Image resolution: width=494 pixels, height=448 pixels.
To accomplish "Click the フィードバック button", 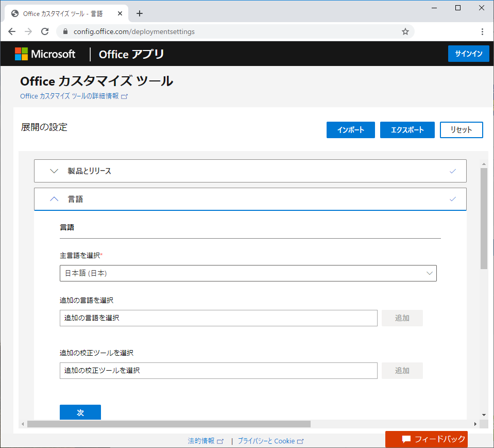I will click(427, 439).
